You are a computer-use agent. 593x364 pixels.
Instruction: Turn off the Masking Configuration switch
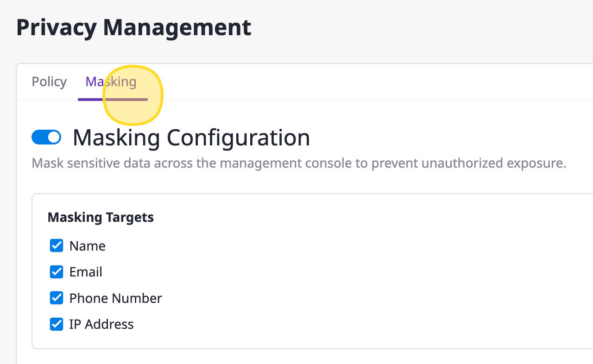click(46, 137)
